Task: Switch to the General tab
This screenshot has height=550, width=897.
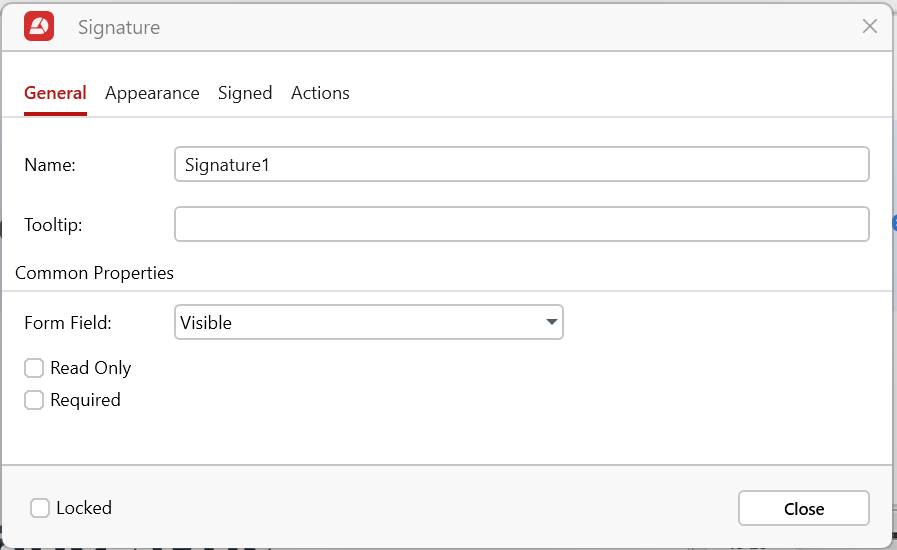Action: (x=55, y=93)
